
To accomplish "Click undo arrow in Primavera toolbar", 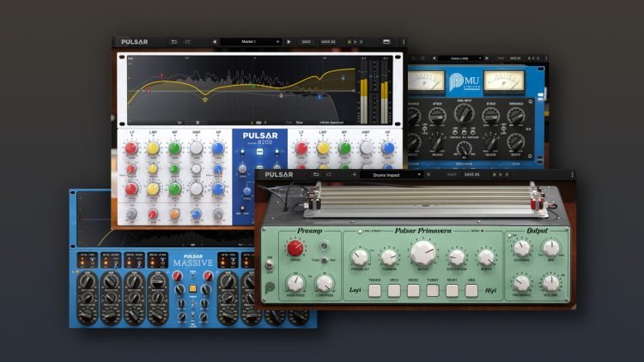I will [316, 174].
